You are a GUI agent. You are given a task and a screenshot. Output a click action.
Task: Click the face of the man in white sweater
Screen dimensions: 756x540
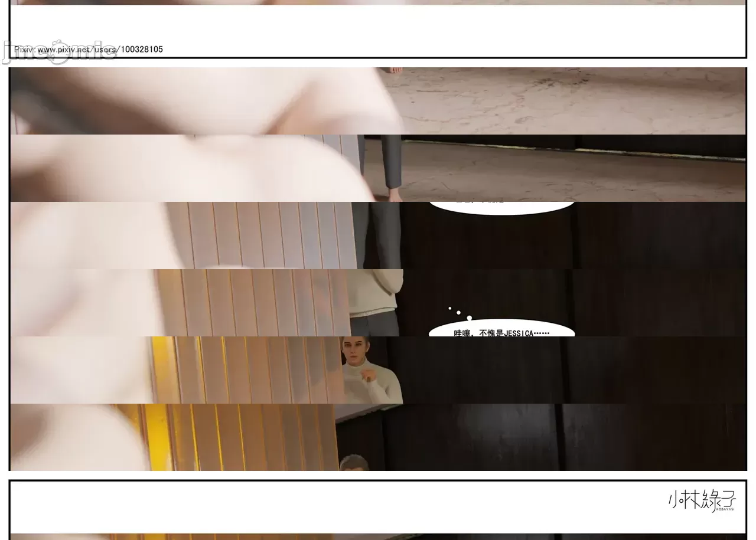pos(353,351)
